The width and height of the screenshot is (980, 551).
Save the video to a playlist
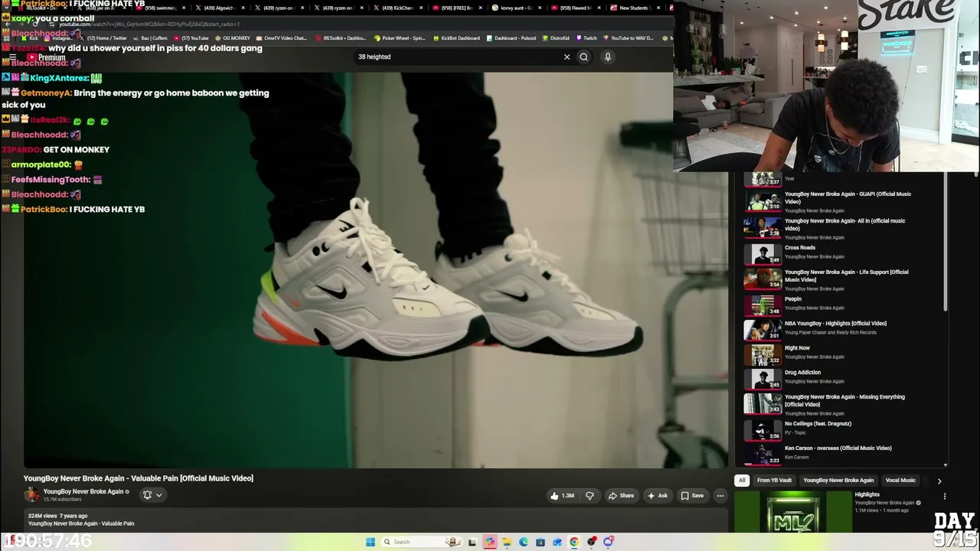point(692,495)
